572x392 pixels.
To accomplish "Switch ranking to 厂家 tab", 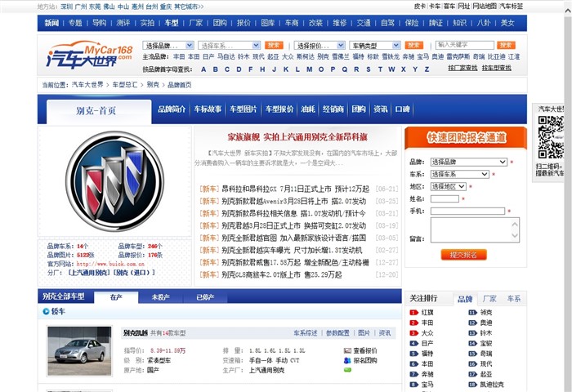I will [489, 299].
